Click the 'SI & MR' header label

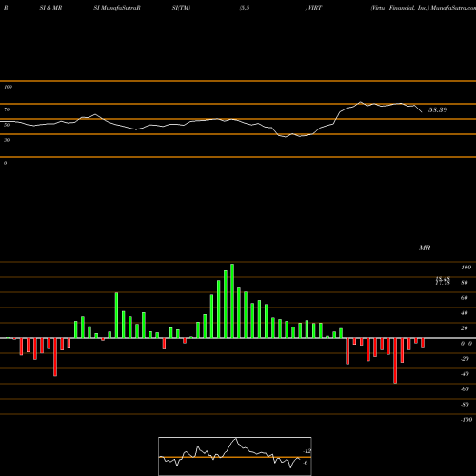coord(50,8)
